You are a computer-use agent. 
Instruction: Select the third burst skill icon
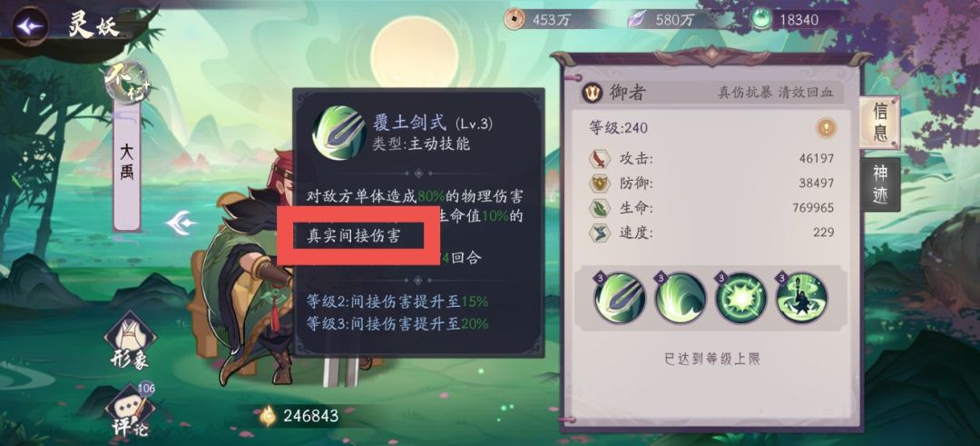pos(740,298)
